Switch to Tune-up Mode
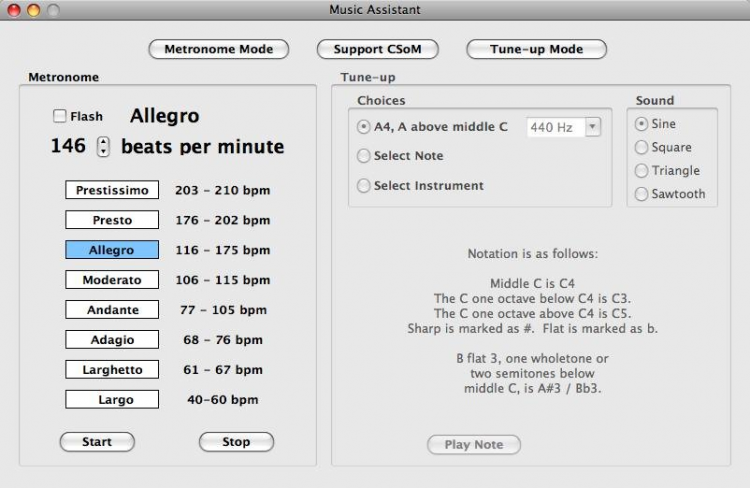 click(x=536, y=49)
